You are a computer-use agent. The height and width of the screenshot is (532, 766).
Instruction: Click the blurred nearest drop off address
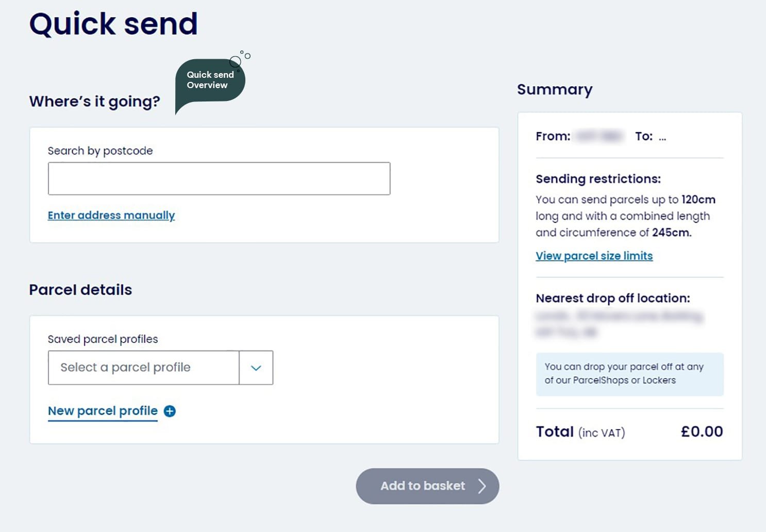pyautogui.click(x=619, y=323)
